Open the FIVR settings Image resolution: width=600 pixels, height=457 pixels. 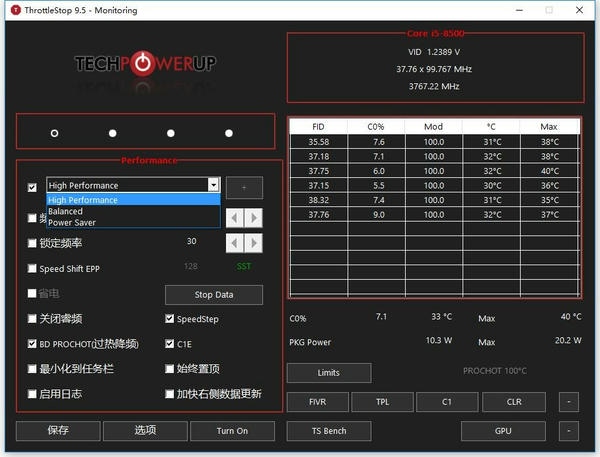coord(318,402)
